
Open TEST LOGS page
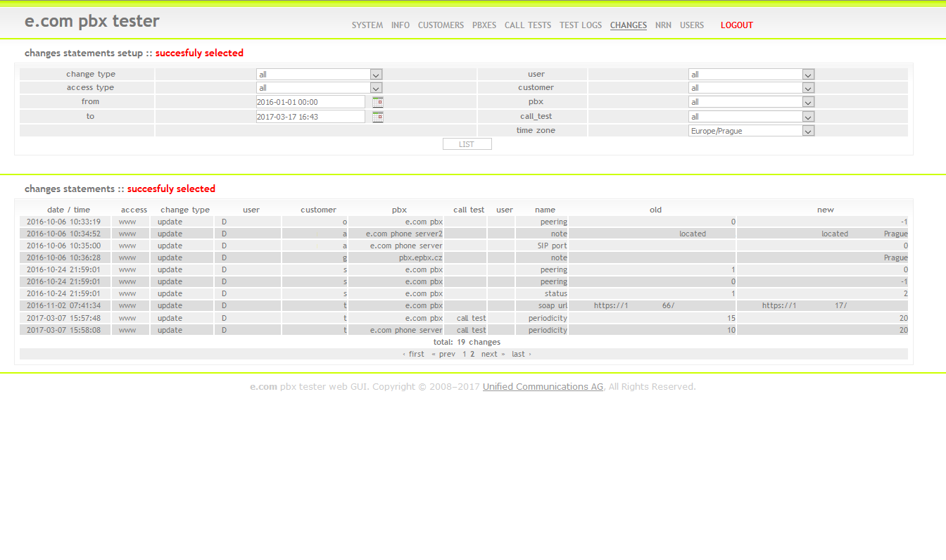[581, 25]
